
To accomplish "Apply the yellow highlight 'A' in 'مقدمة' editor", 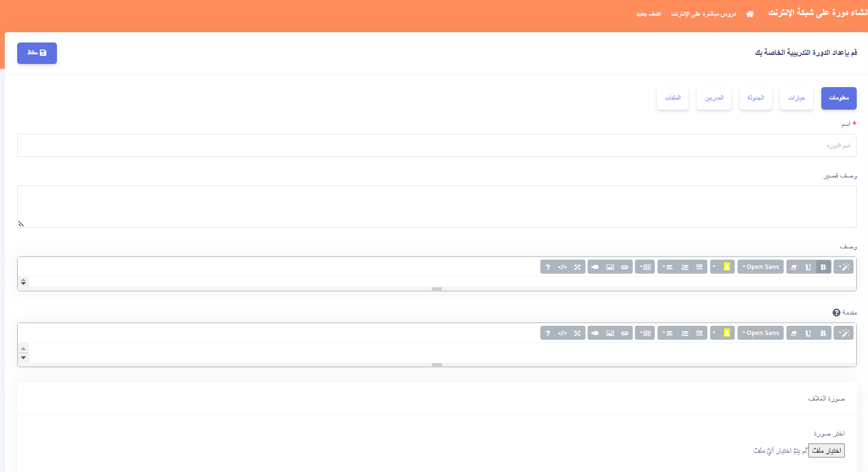I will (x=727, y=333).
